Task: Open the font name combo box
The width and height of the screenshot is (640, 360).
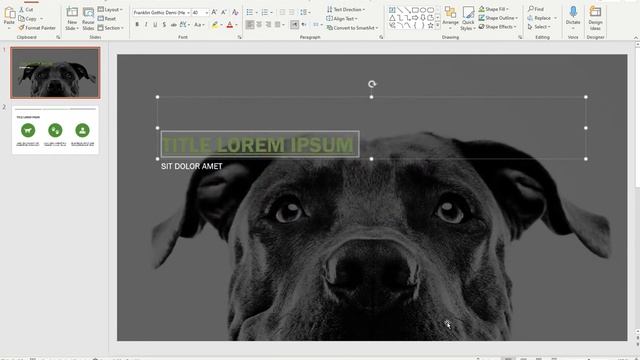Action: coord(161,13)
